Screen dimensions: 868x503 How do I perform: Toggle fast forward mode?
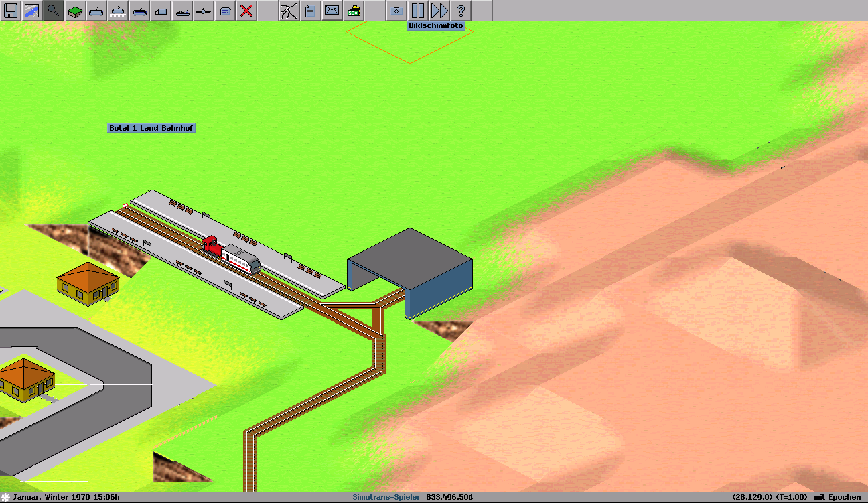[x=439, y=11]
